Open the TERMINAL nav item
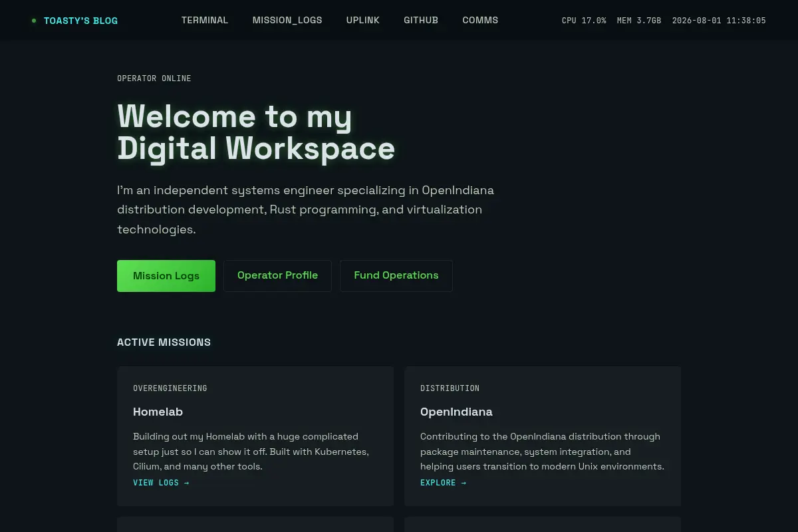 [205, 20]
